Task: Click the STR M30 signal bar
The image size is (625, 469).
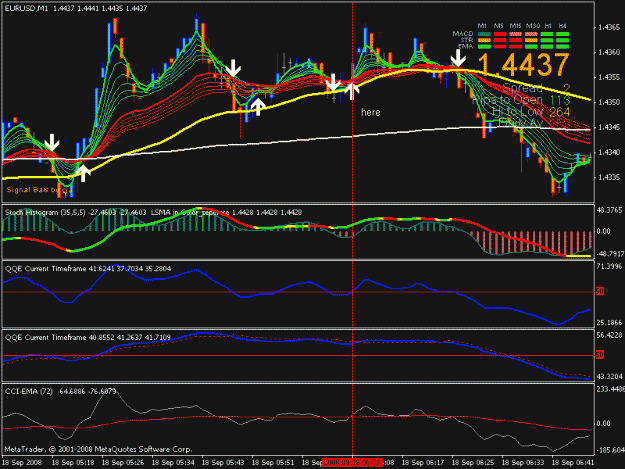Action: point(531,40)
